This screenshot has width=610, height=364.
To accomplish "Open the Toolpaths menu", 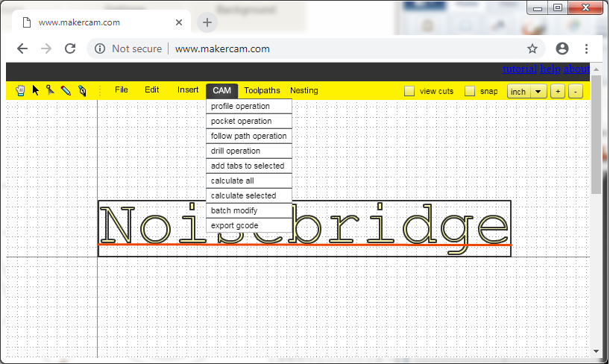I will pos(262,90).
